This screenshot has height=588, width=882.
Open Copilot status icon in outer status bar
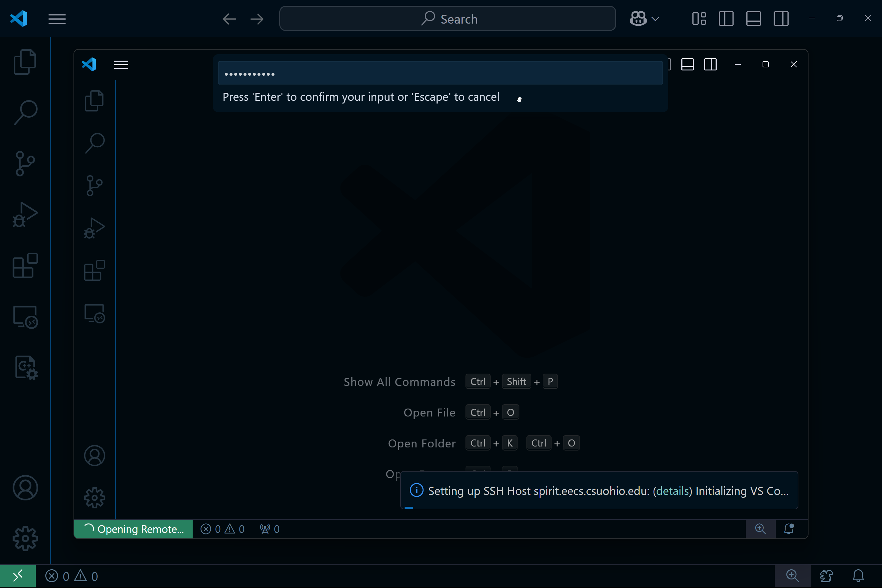coord(826,576)
